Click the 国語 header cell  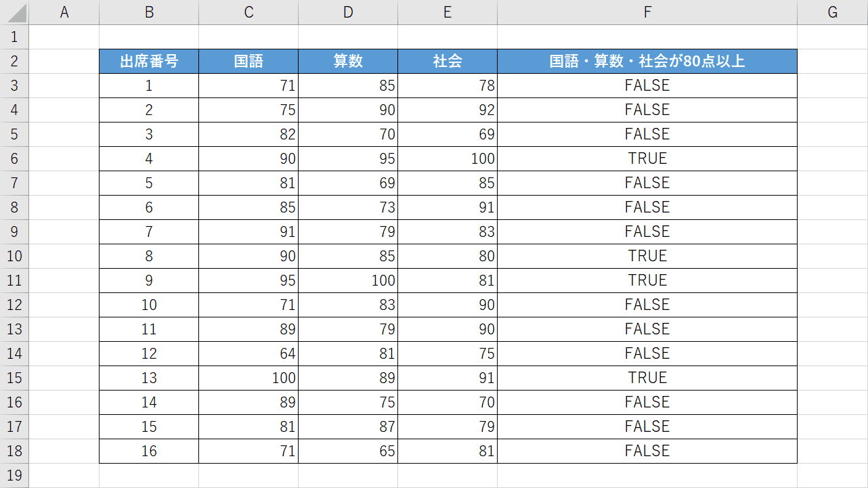(248, 61)
